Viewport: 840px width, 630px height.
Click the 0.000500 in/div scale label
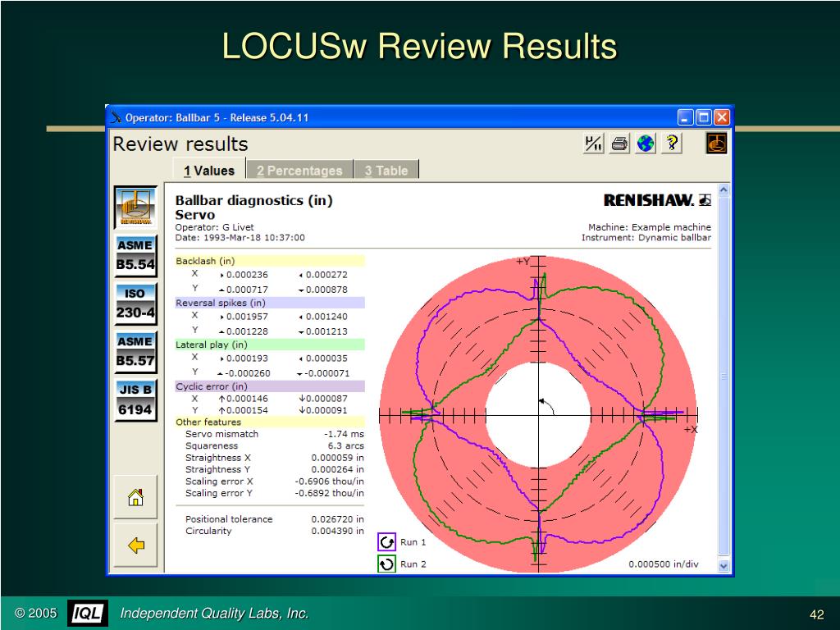click(x=663, y=564)
